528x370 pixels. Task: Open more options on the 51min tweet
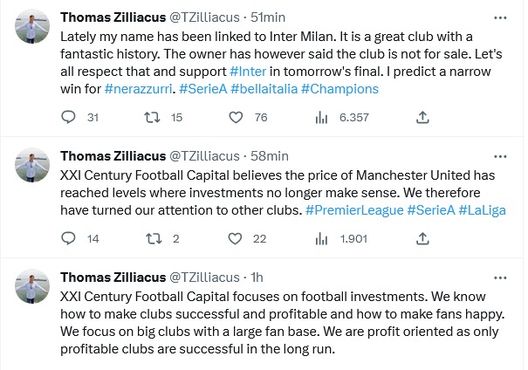tap(500, 18)
